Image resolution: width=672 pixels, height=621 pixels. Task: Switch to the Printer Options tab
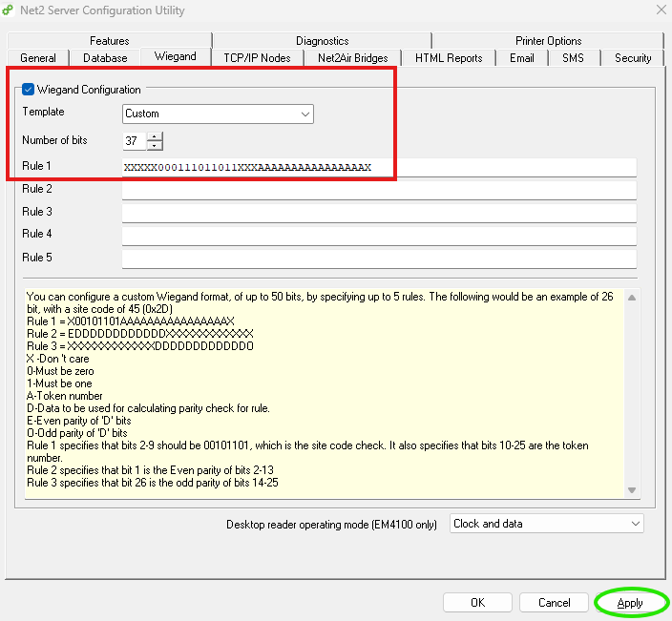click(548, 41)
